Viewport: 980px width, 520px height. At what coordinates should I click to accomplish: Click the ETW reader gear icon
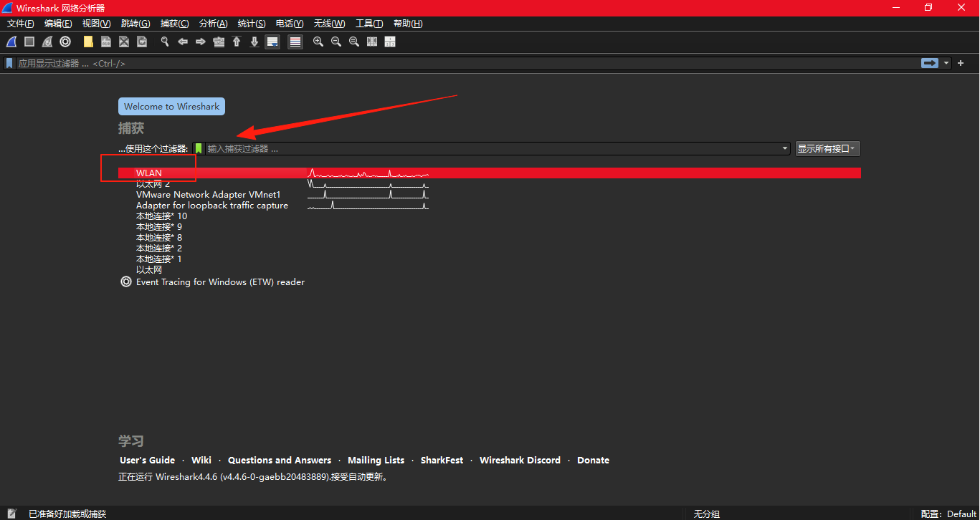tap(126, 281)
